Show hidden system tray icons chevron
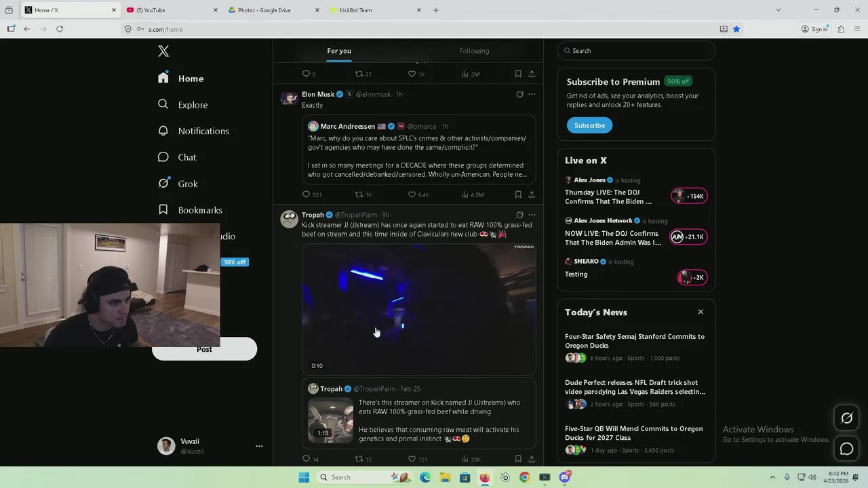868x488 pixels. 772,477
